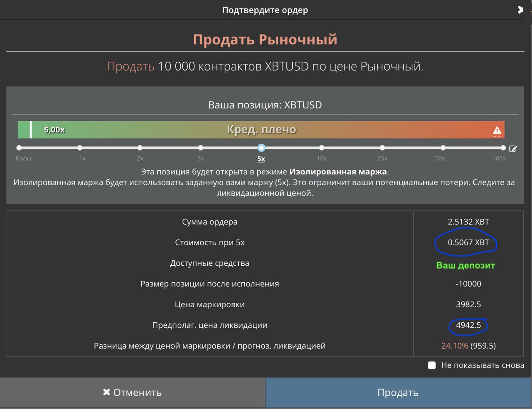
Task: Select 25x leverage
Action: pos(382,147)
